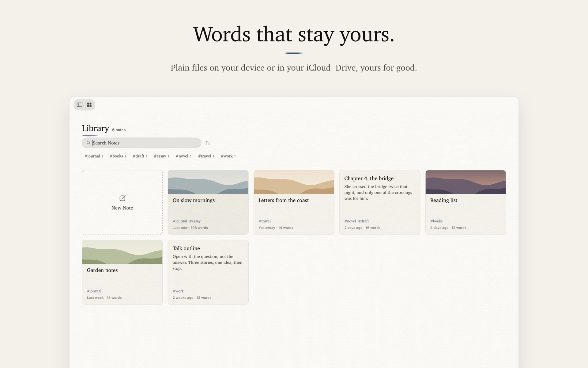Toggle the sidebar panel icon

pyautogui.click(x=80, y=105)
